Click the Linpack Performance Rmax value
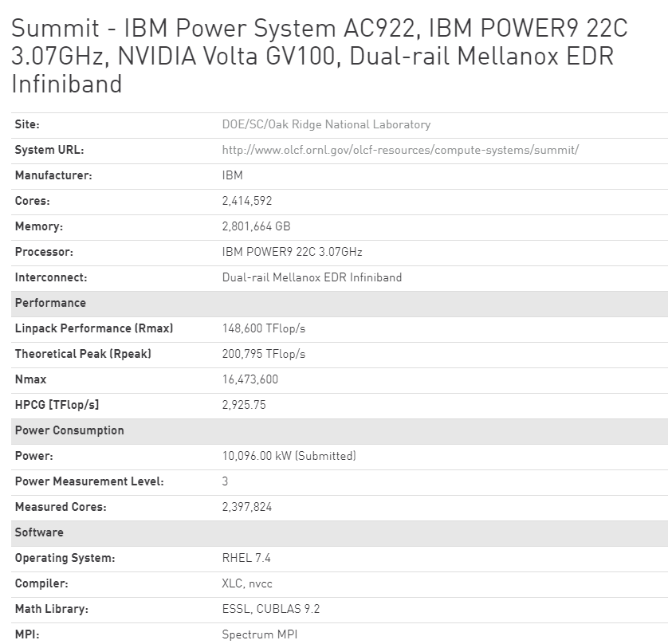The width and height of the screenshot is (668, 644). (x=263, y=328)
